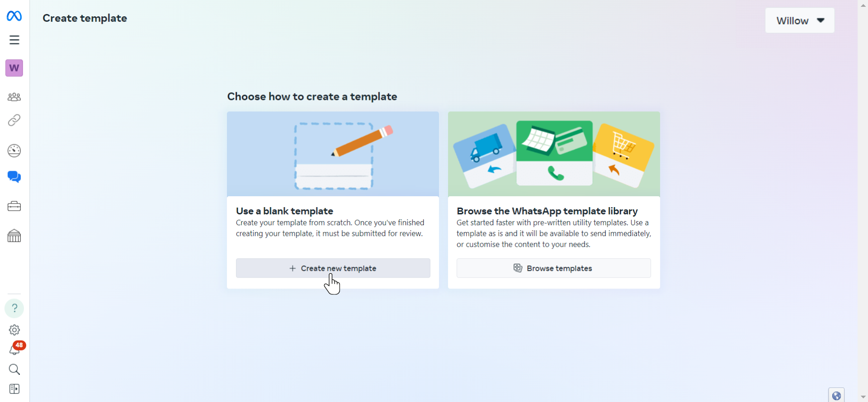The width and height of the screenshot is (868, 402).
Task: Open the dashboard gauge icon
Action: (x=14, y=151)
